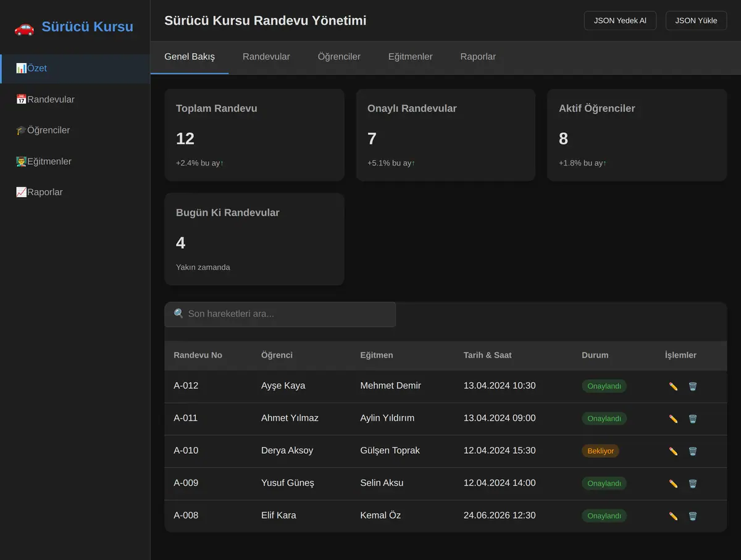Click instructor name Aylin Yıldırım

point(387,418)
